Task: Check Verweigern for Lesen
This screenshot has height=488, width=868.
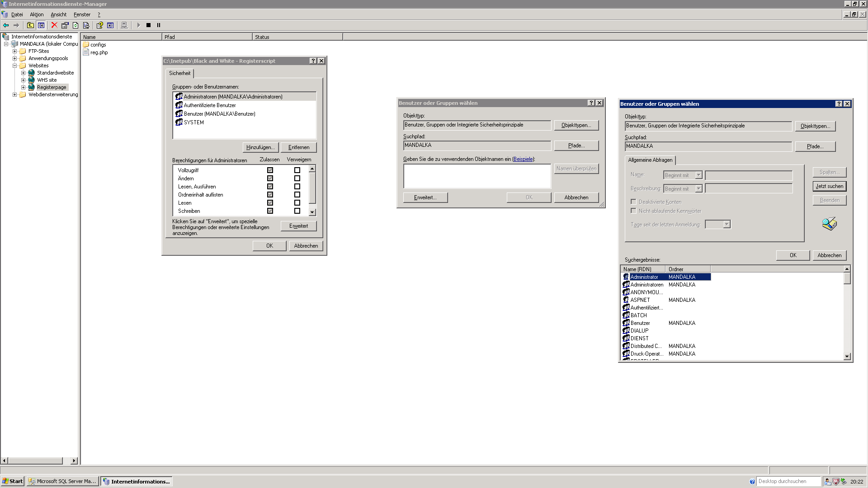Action: [x=297, y=203]
